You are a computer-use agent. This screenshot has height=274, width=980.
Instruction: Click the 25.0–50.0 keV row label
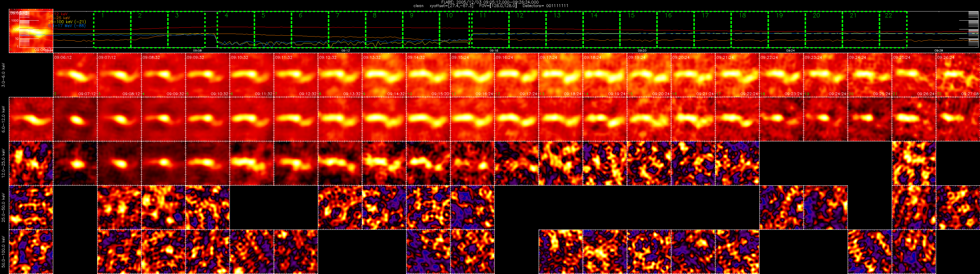coord(4,208)
